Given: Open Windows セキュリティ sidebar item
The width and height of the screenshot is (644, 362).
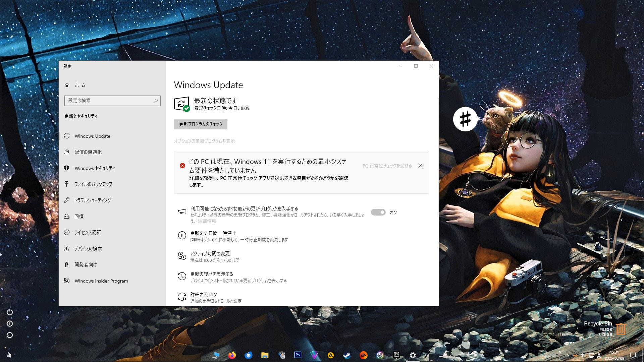Looking at the screenshot, I should [x=112, y=168].
